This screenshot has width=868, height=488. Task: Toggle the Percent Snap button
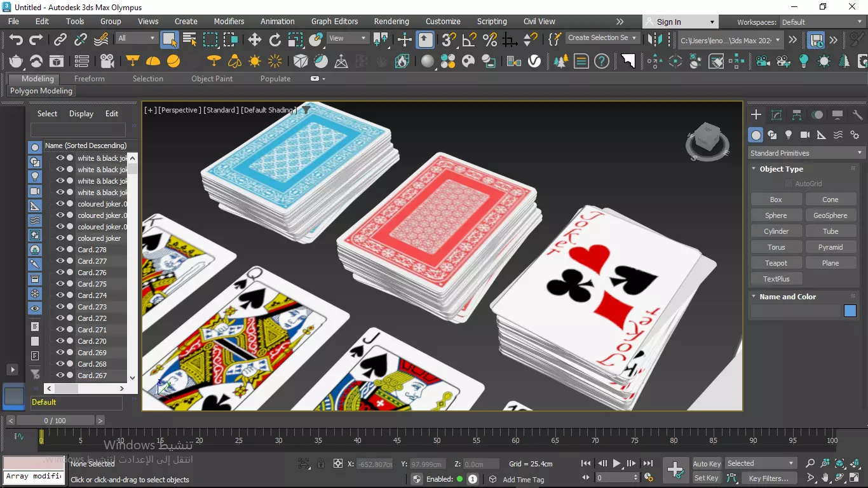[490, 40]
